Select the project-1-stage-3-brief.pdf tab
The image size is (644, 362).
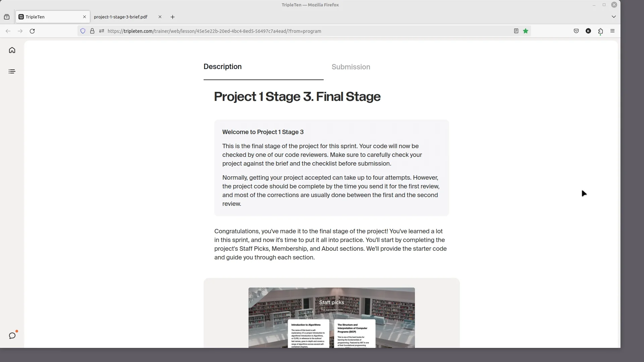click(x=121, y=17)
